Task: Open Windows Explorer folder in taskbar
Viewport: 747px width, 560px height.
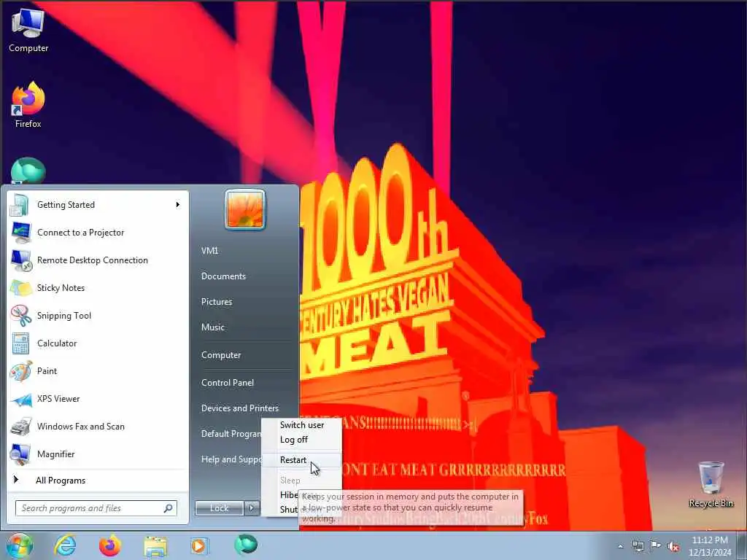Action: tap(155, 546)
